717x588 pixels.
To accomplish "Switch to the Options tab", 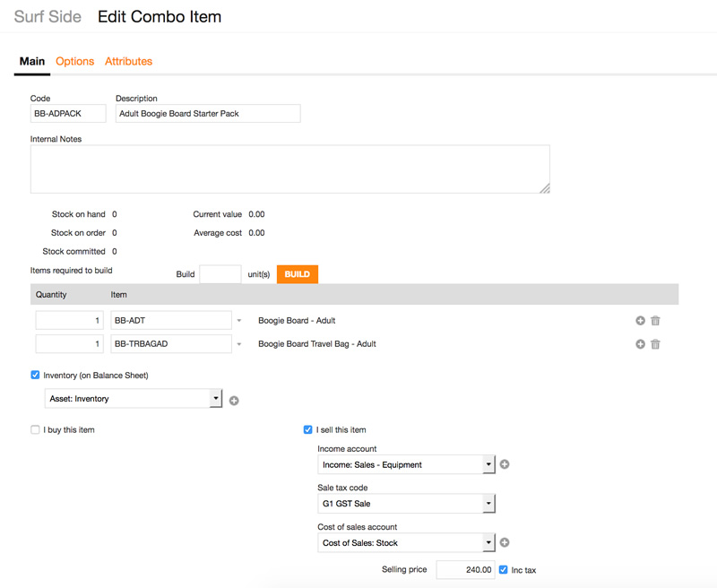I will point(75,61).
